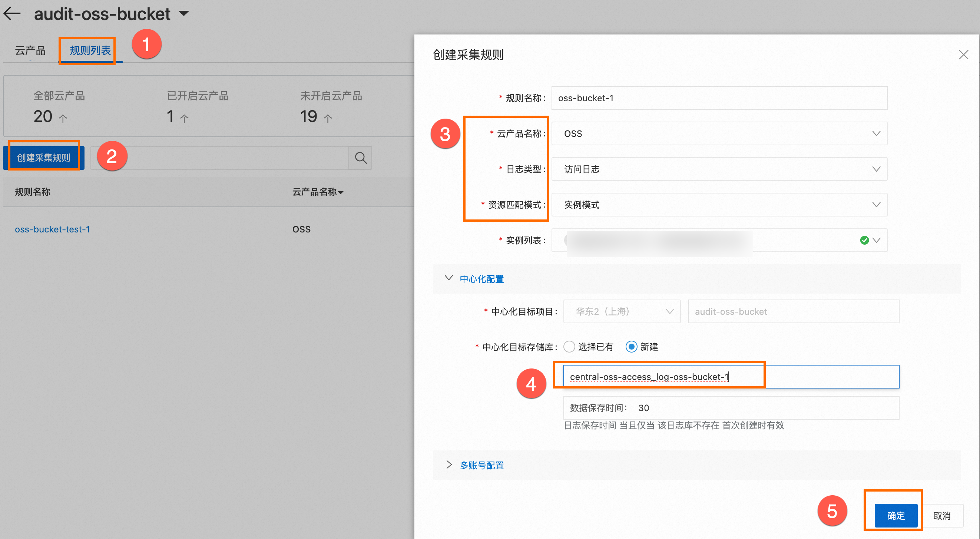Open the 云产品名称 OSS dropdown
This screenshot has height=539, width=980.
[719, 133]
